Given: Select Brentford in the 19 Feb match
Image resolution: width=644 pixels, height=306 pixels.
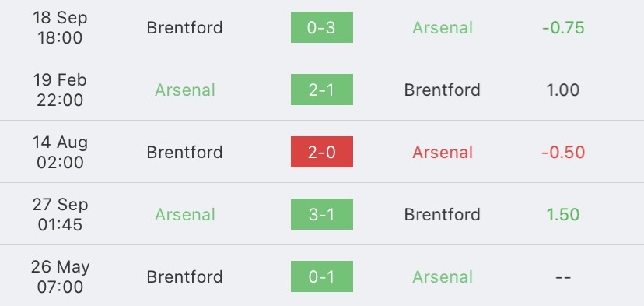Looking at the screenshot, I should coord(443,90).
